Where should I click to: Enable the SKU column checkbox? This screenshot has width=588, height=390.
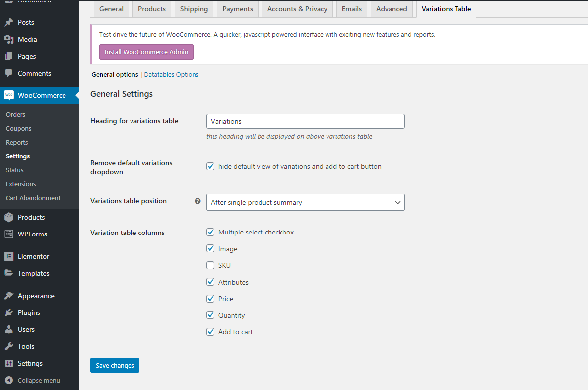click(210, 265)
